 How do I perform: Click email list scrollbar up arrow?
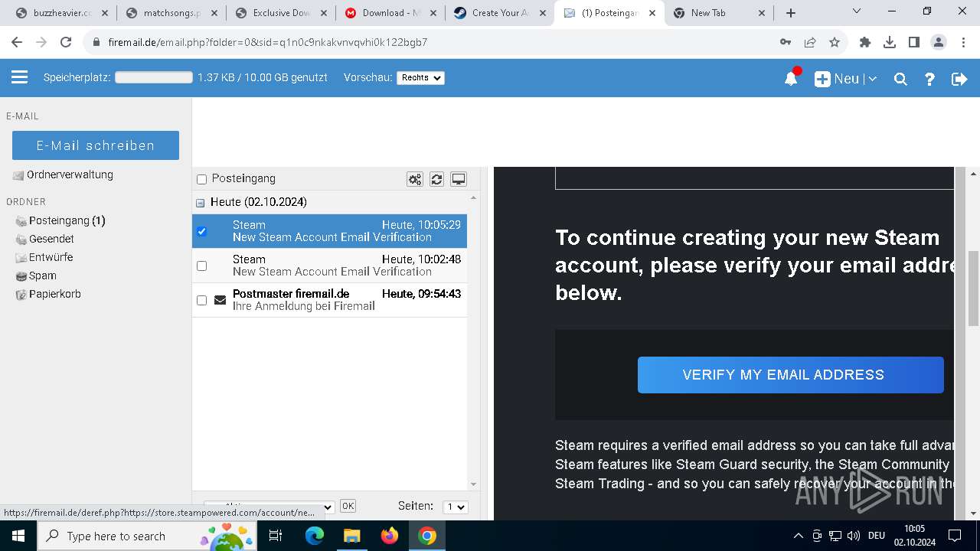[473, 197]
